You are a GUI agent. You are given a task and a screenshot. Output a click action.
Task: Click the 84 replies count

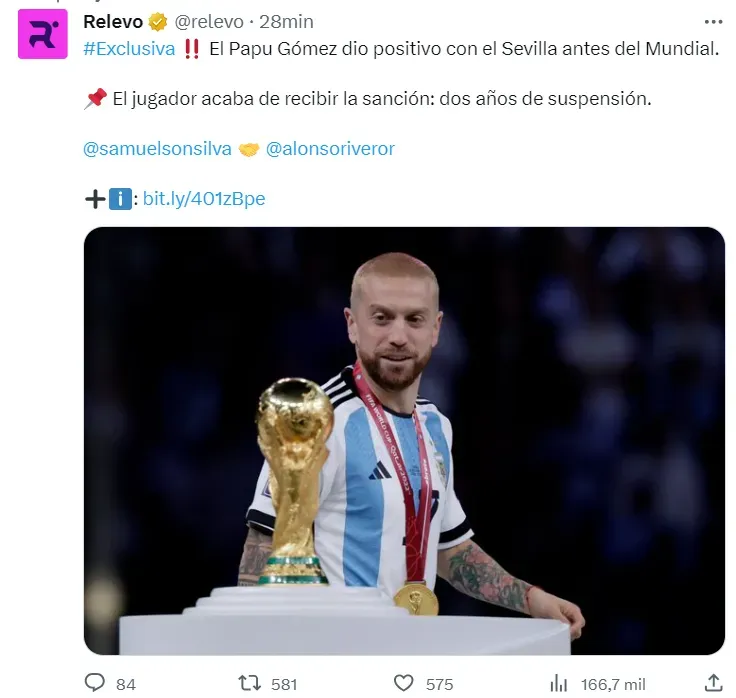click(x=126, y=684)
